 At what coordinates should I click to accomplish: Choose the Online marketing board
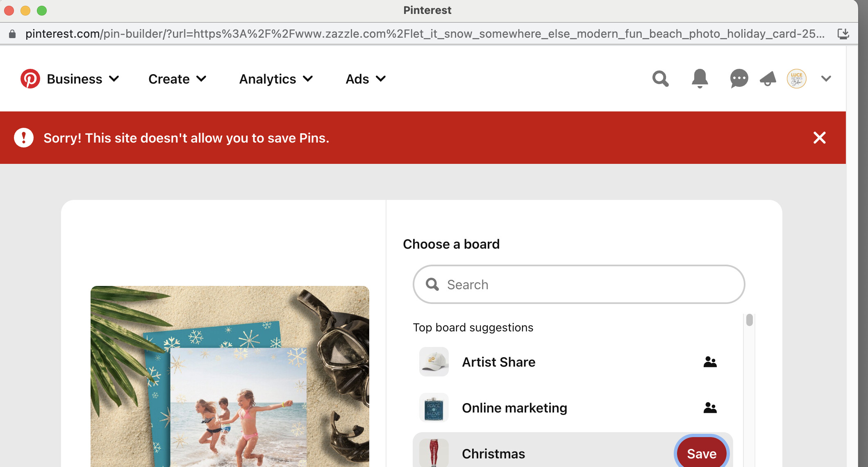(x=573, y=408)
